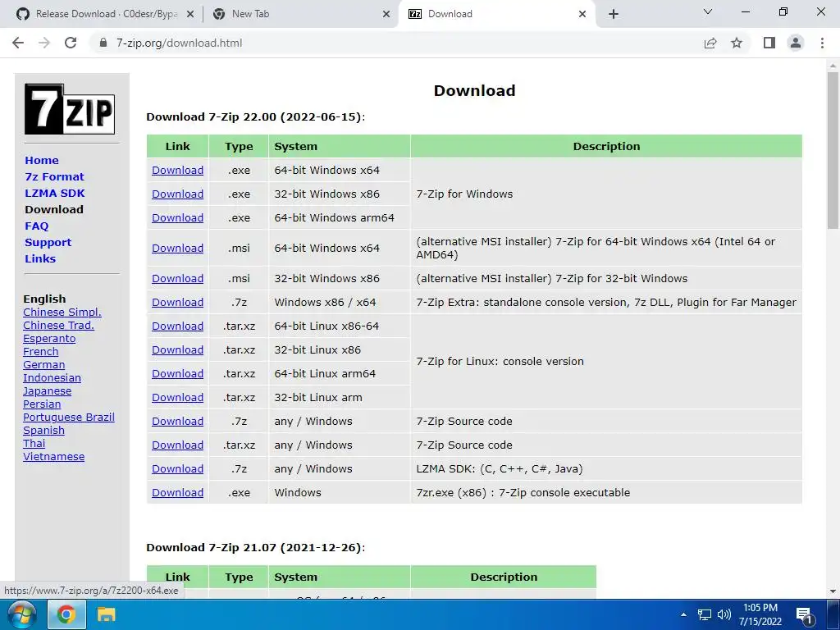840x630 pixels.
Task: Download the .msi for 32-bit Windows x86
Action: (177, 279)
